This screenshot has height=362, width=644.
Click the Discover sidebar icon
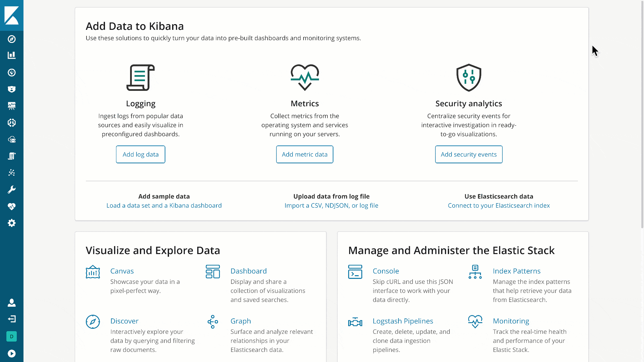tap(12, 39)
